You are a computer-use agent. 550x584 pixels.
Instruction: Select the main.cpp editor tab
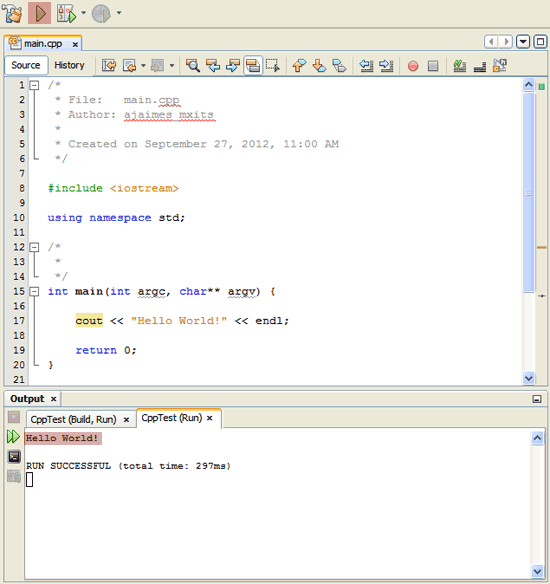click(x=43, y=44)
